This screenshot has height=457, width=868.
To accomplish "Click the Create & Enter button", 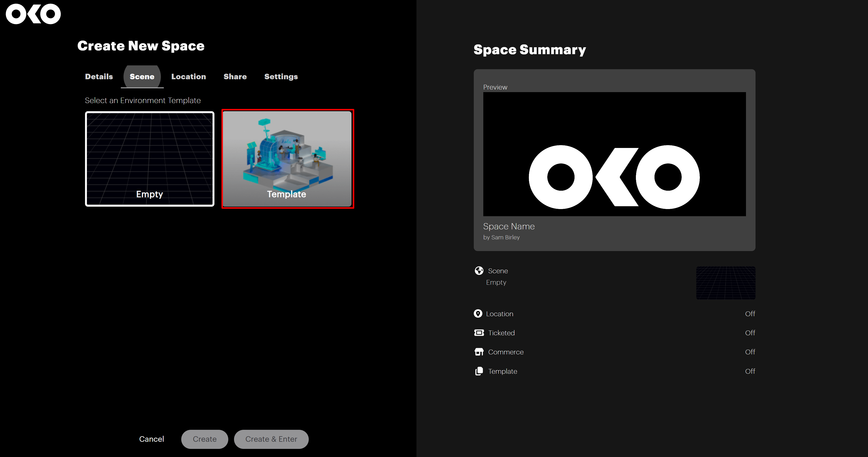I will click(x=271, y=439).
